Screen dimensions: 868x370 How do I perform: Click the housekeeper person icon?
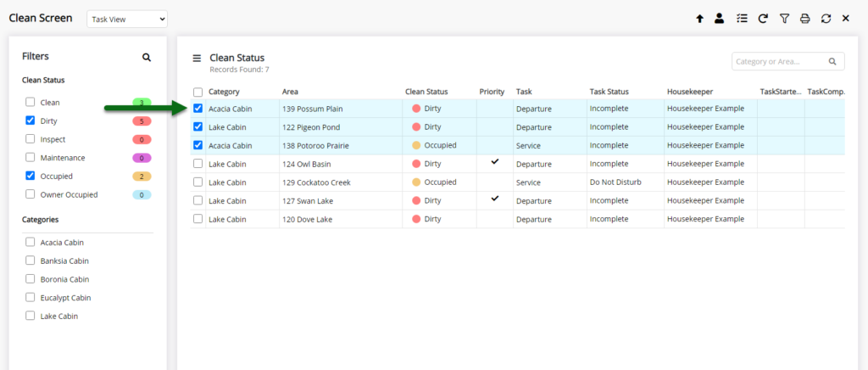click(719, 19)
